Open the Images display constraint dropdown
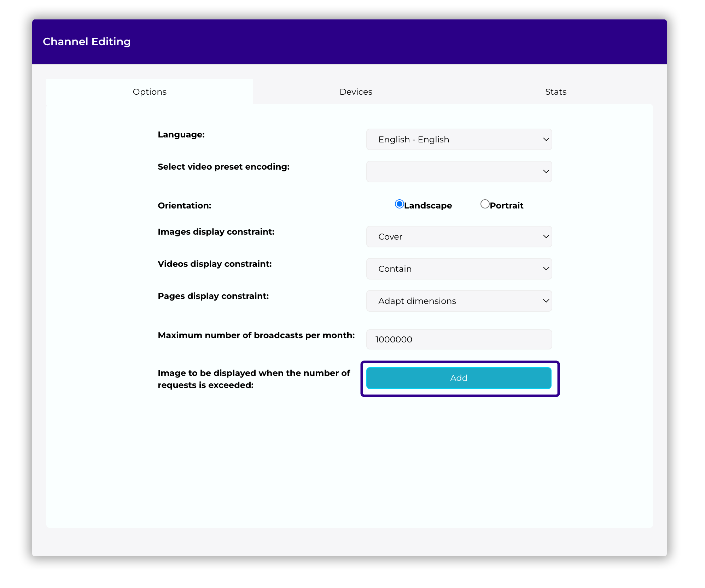The image size is (705, 588). [x=459, y=237]
